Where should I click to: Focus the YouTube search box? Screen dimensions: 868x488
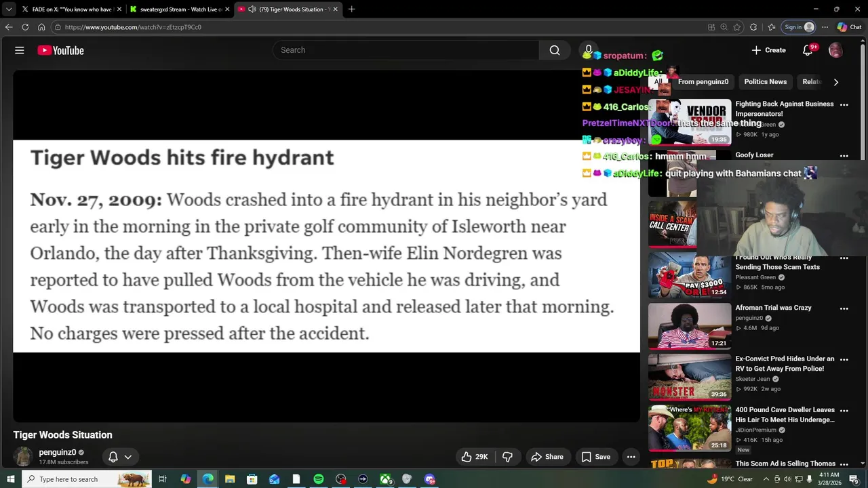(x=406, y=50)
